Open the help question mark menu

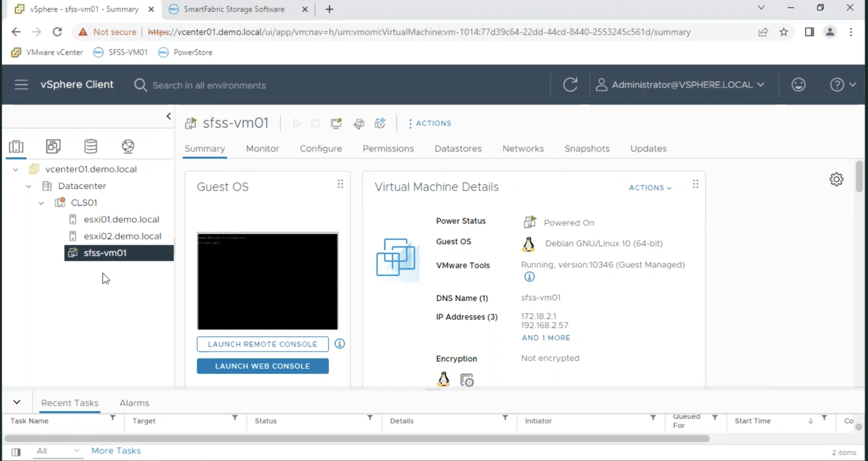[x=843, y=85]
